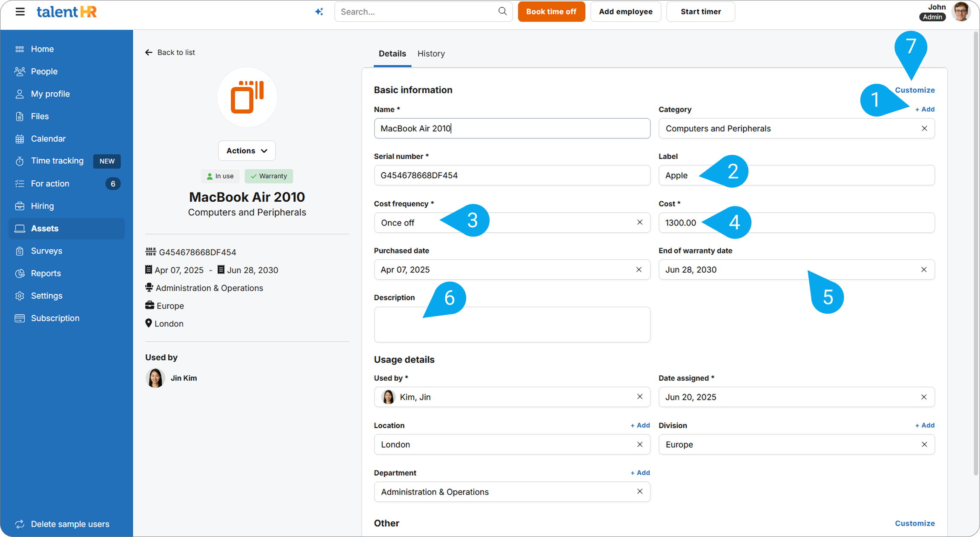Click the Files document icon
This screenshot has width=980, height=537.
pos(20,116)
